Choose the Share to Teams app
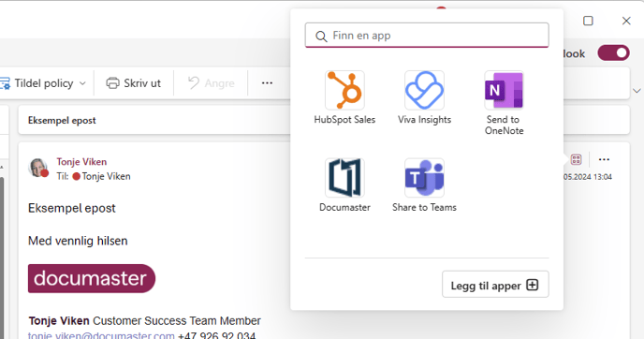Image resolution: width=644 pixels, height=339 pixels. point(424,185)
